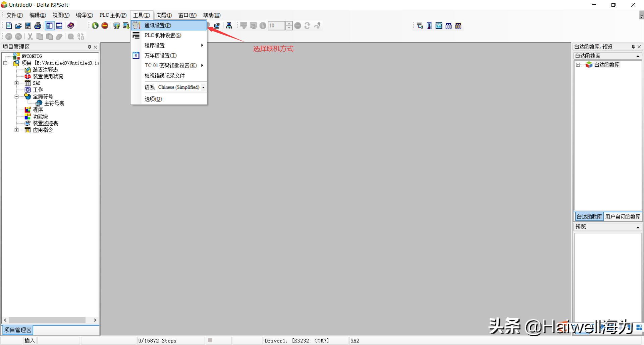The image size is (644, 345).
Task: Create a new project with the New icon
Action: pos(9,26)
